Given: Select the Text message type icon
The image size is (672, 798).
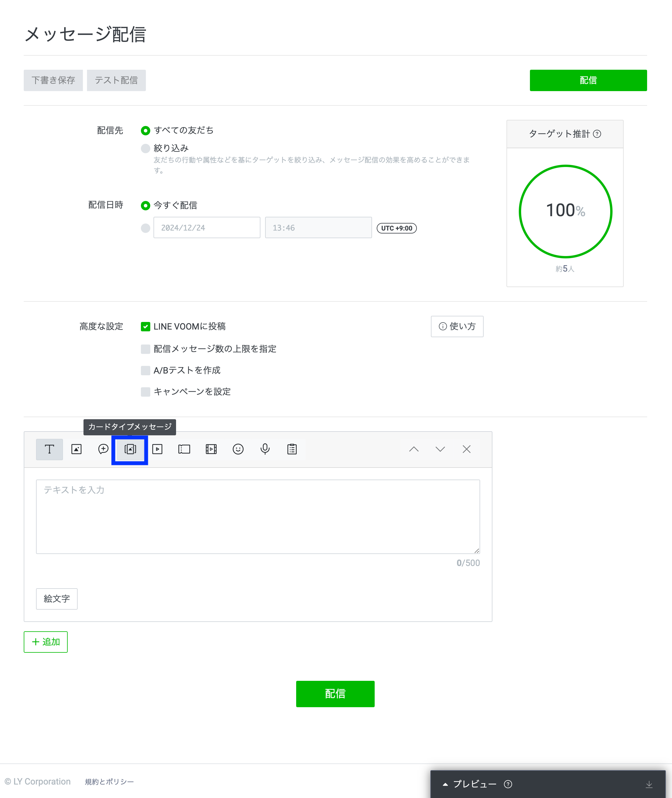Looking at the screenshot, I should 49,449.
